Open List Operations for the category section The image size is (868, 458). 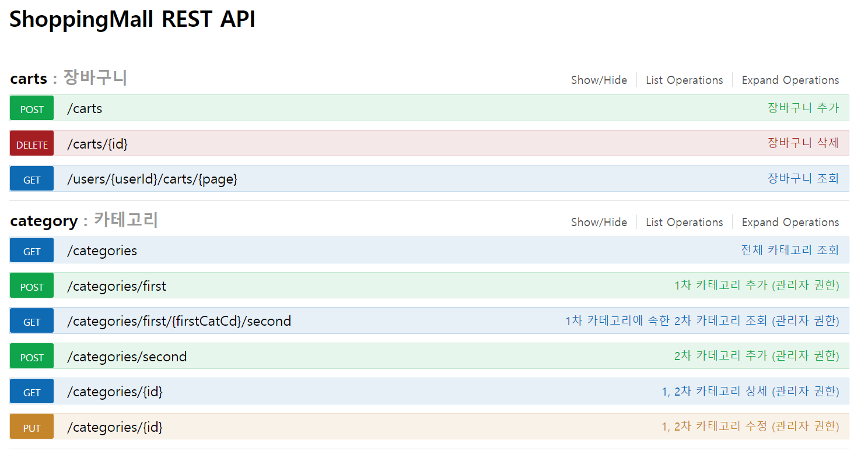pyautogui.click(x=684, y=222)
